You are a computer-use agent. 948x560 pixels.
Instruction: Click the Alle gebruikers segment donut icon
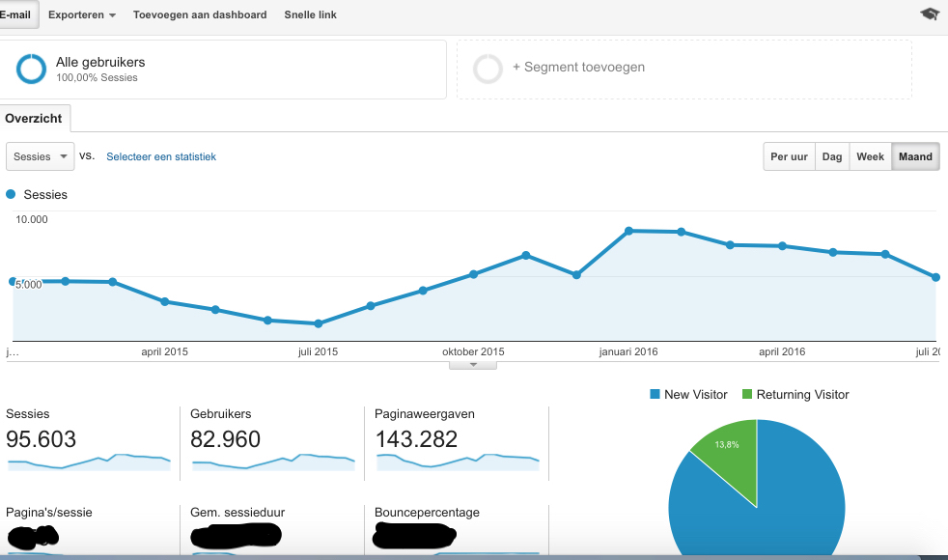[32, 69]
